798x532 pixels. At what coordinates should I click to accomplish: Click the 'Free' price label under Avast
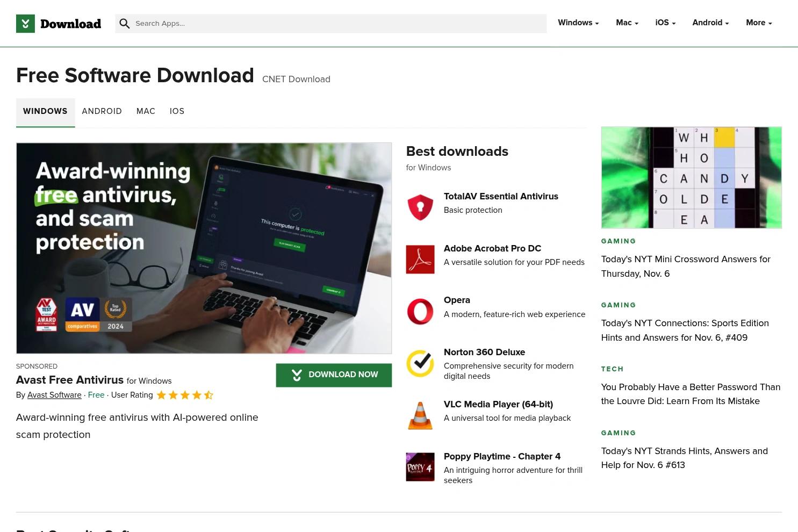coord(96,395)
